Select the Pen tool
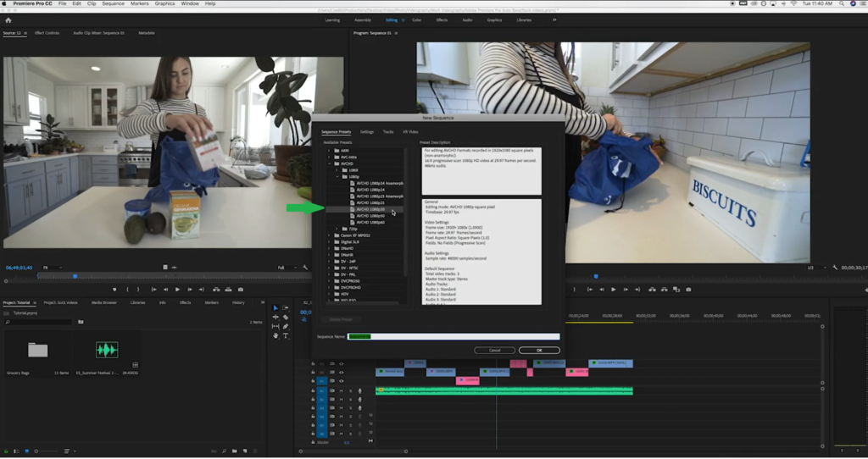Viewport: 868px width, 459px height. click(286, 326)
